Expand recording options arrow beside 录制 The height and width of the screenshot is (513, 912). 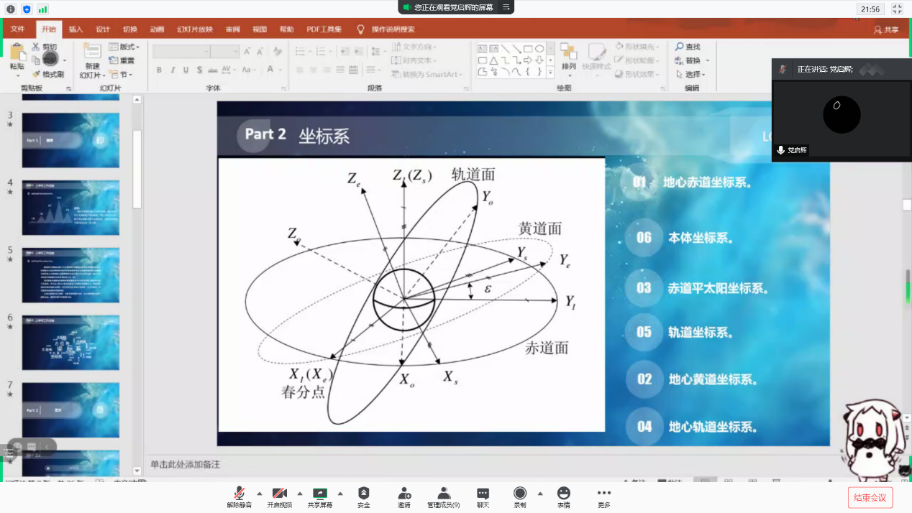point(539,493)
